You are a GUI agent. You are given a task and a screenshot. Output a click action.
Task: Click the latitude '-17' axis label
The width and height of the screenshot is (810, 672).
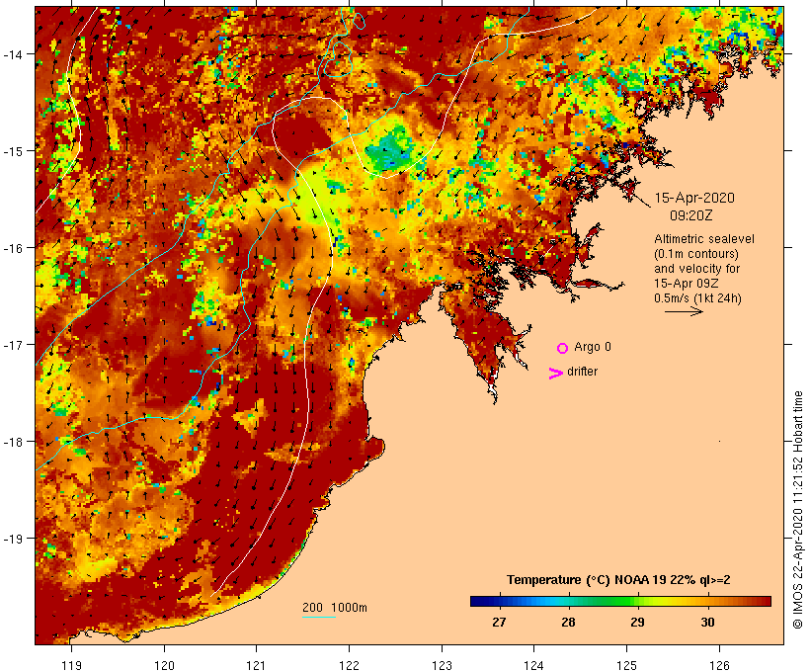[x=12, y=344]
